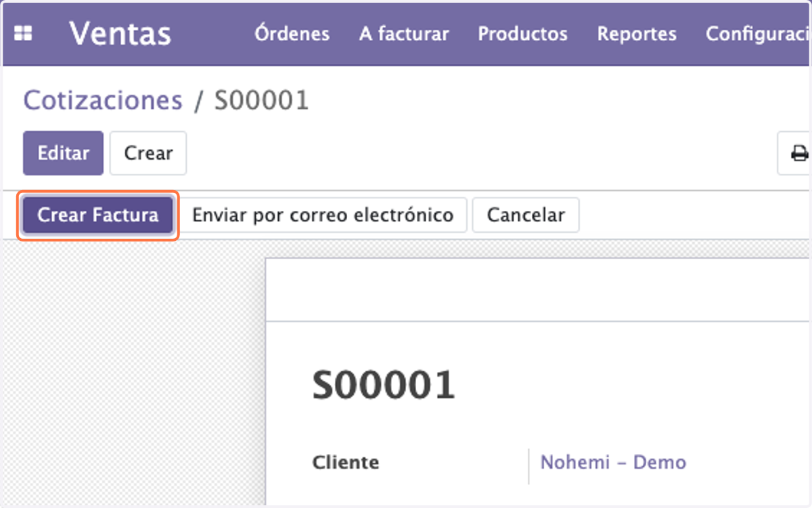Click the Cancelar button
The height and width of the screenshot is (508, 812).
coord(526,215)
